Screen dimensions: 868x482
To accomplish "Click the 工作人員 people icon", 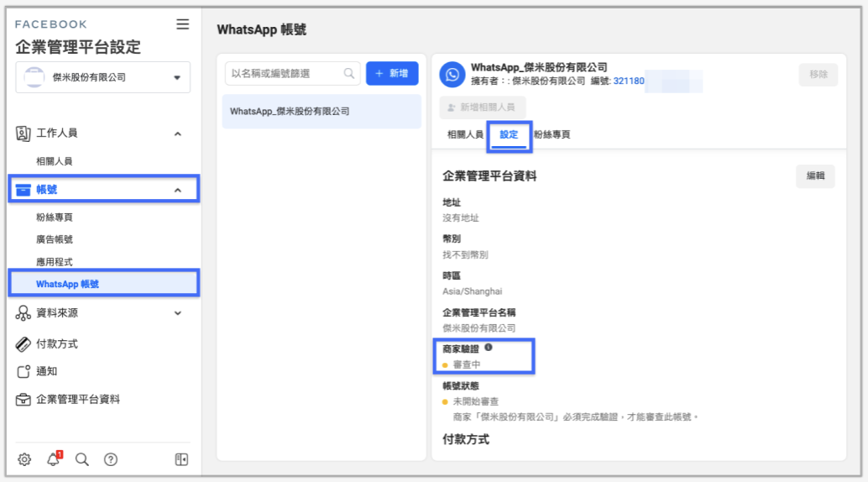I will [x=23, y=134].
